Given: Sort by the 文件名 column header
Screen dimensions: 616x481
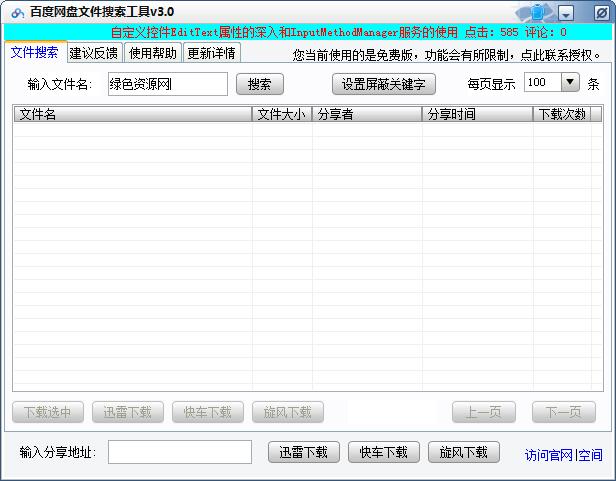Looking at the screenshot, I should (x=133, y=114).
